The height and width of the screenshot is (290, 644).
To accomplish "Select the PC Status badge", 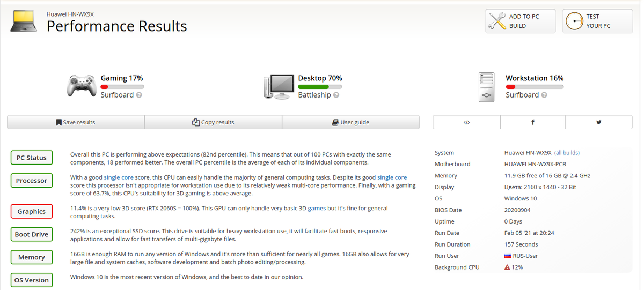I will [32, 158].
